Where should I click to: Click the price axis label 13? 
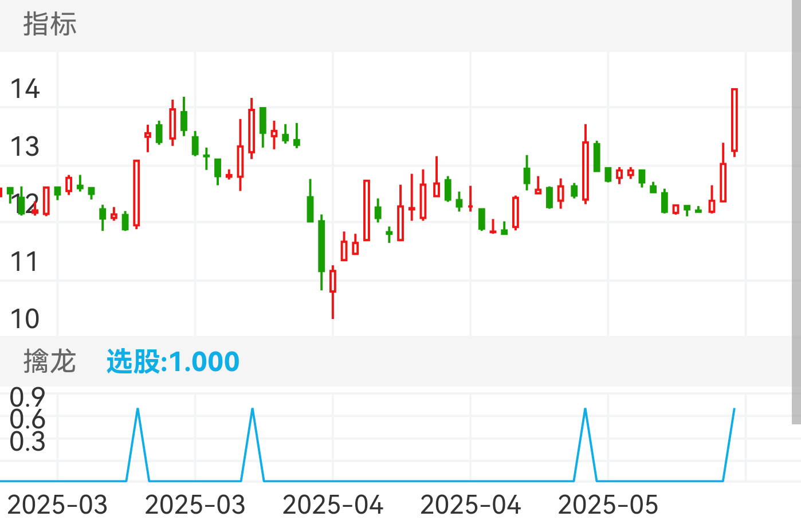[25, 147]
